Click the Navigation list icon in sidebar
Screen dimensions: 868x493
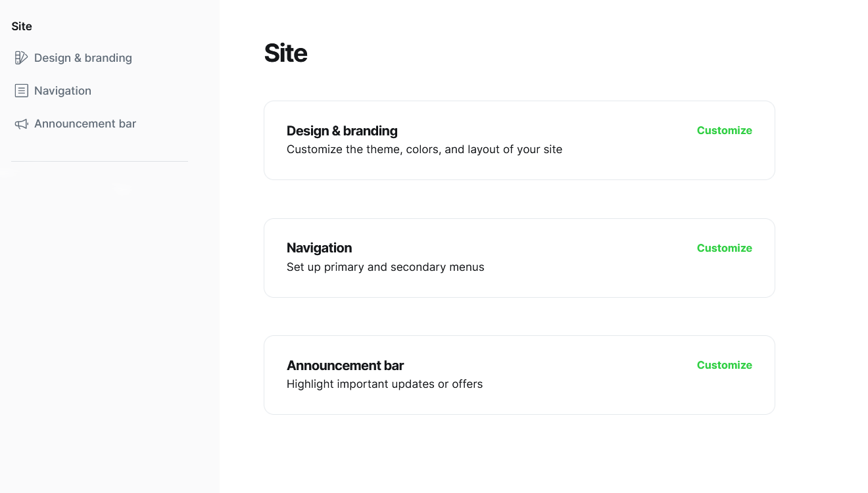(x=21, y=91)
